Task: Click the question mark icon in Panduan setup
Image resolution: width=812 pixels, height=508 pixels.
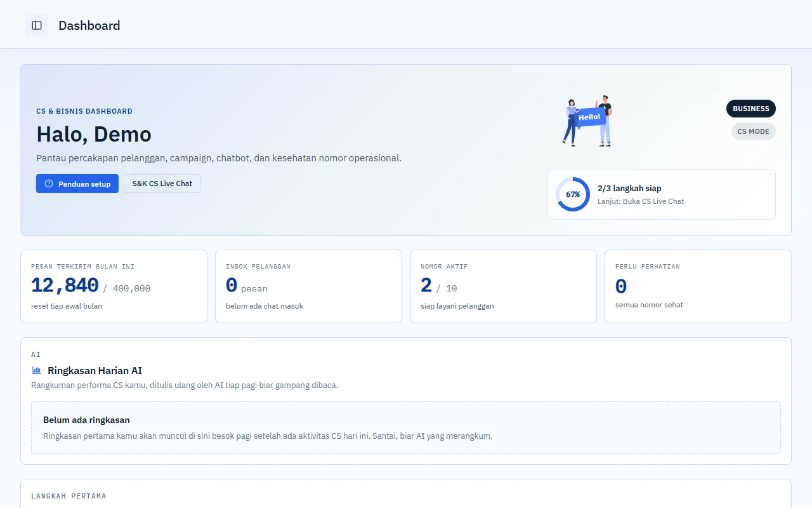Action: click(x=49, y=184)
